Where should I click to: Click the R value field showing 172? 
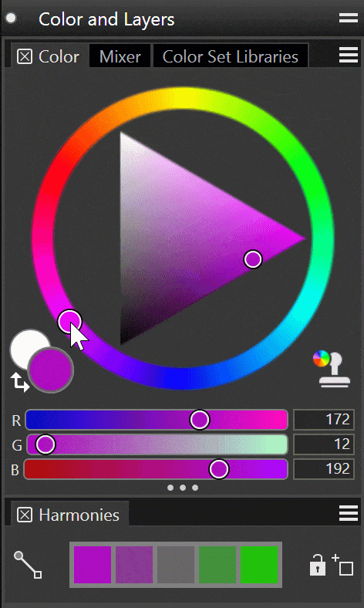pyautogui.click(x=324, y=420)
